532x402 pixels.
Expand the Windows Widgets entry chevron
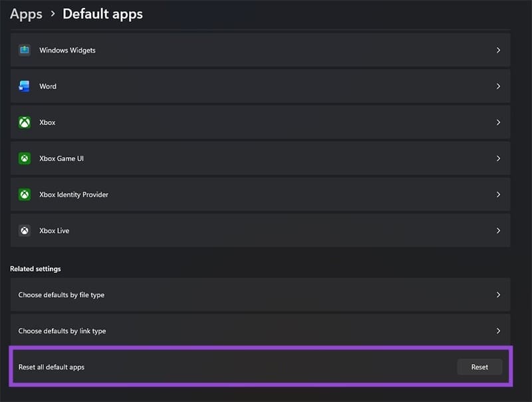(x=498, y=50)
